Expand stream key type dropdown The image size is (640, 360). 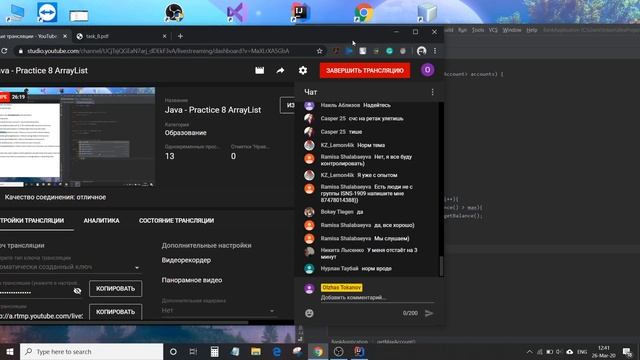point(137,268)
